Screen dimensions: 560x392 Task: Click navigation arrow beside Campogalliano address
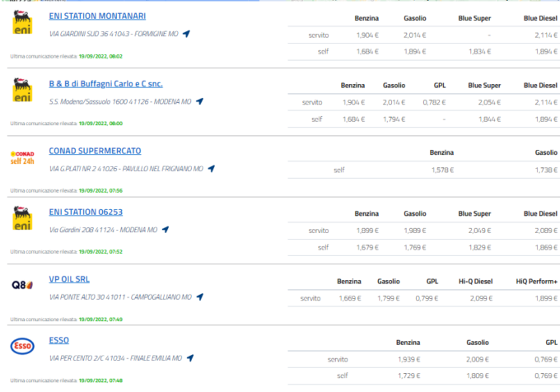(200, 296)
